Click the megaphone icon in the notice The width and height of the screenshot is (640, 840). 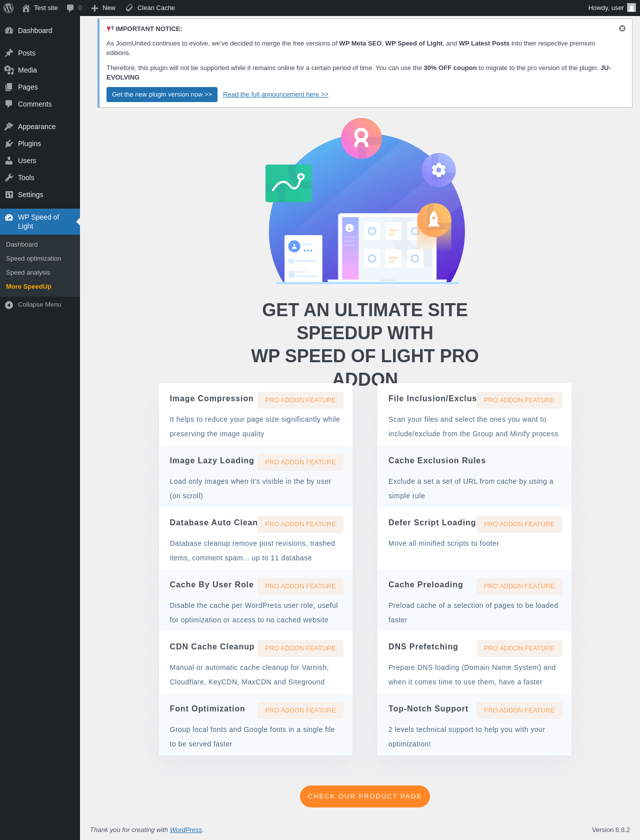pos(110,29)
